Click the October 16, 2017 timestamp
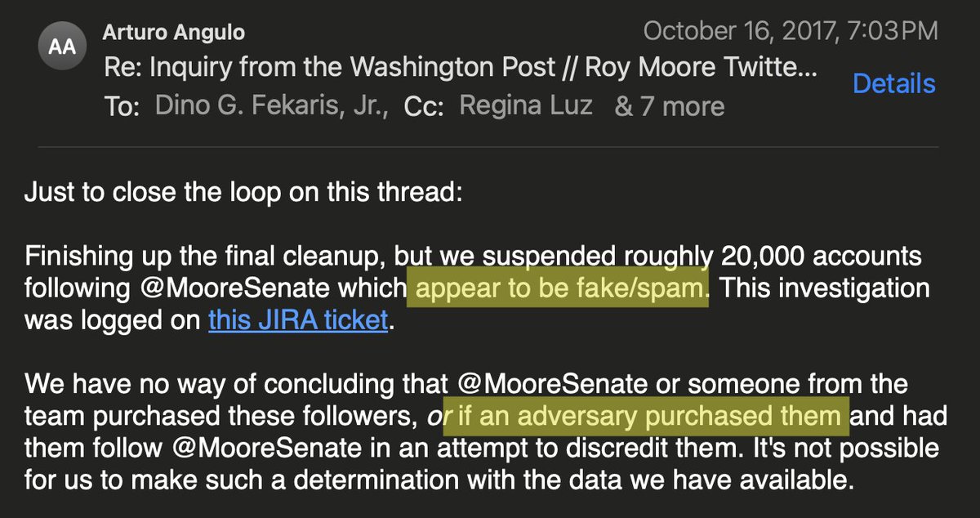The image size is (980, 518). (790, 32)
